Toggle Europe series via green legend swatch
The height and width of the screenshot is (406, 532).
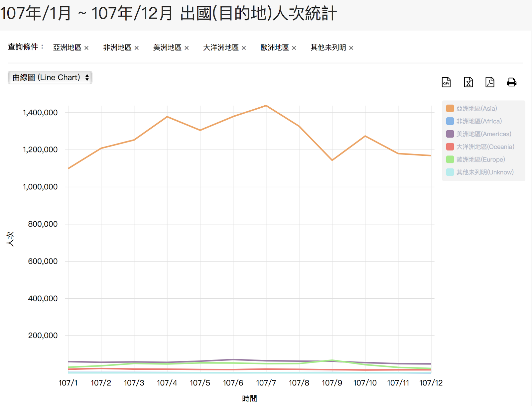[x=450, y=159]
